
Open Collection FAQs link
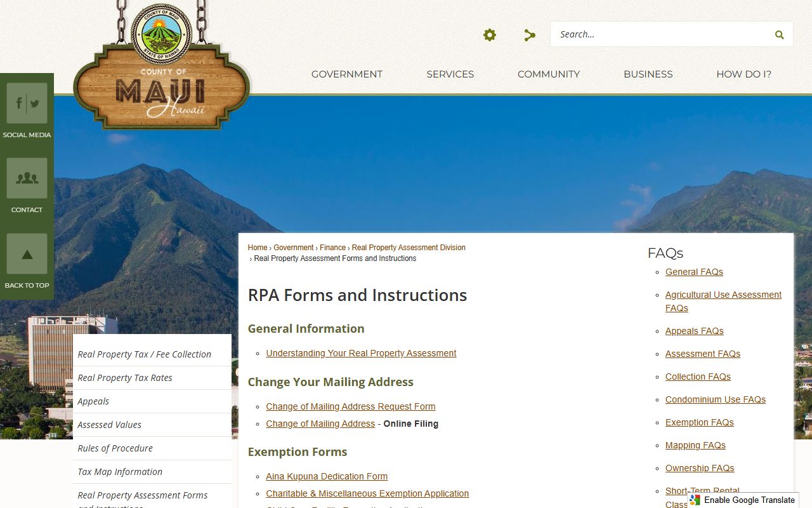coord(698,377)
